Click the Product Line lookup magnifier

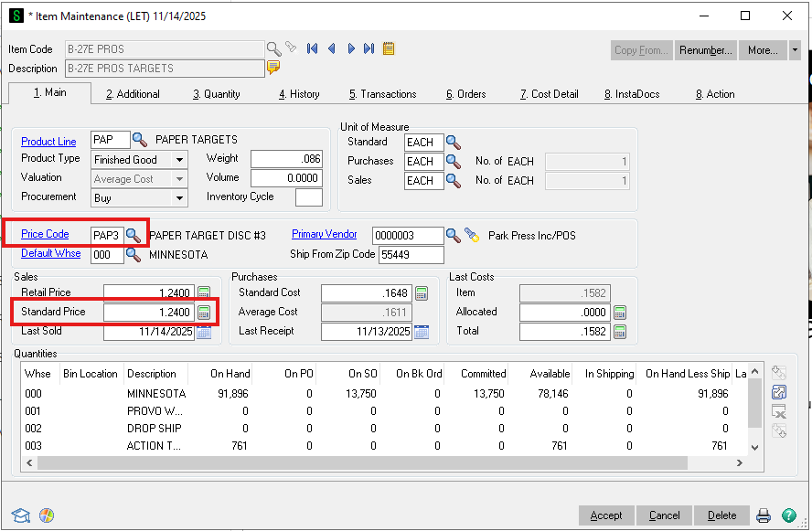coord(140,140)
